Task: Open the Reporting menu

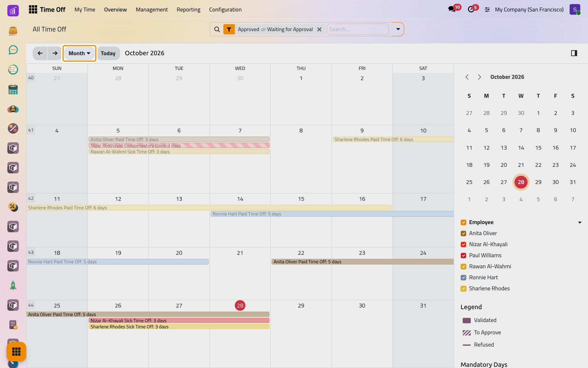Action: tap(188, 10)
